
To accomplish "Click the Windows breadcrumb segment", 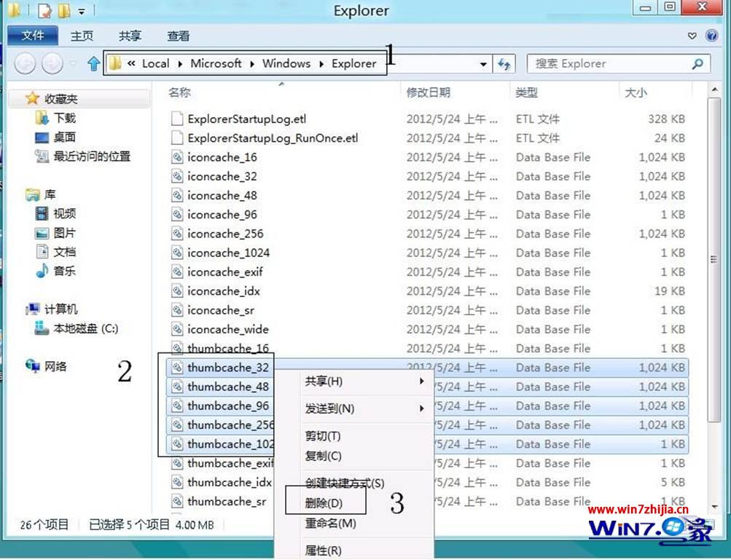I will [x=286, y=63].
